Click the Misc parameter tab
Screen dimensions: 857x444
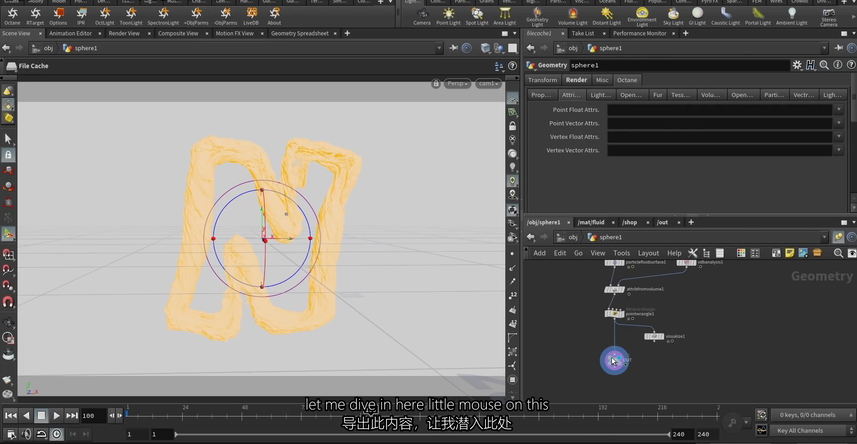click(601, 80)
